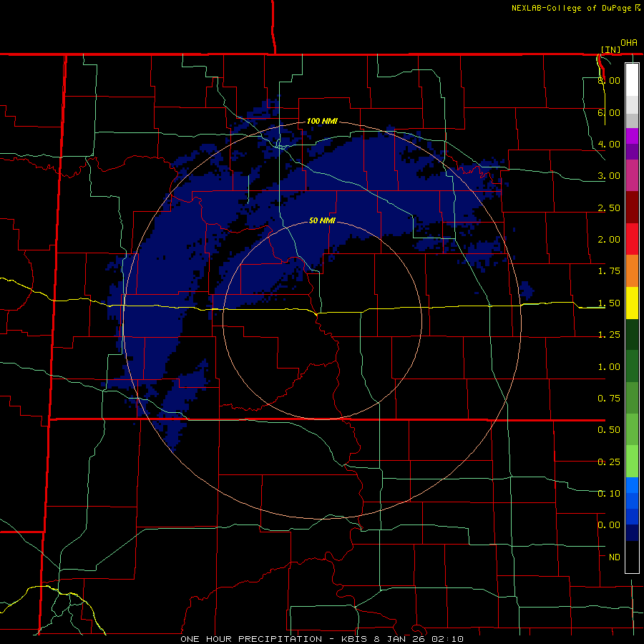Viewport: 644px width, 644px height.
Task: Click the [IN] units label
Action: (x=611, y=49)
